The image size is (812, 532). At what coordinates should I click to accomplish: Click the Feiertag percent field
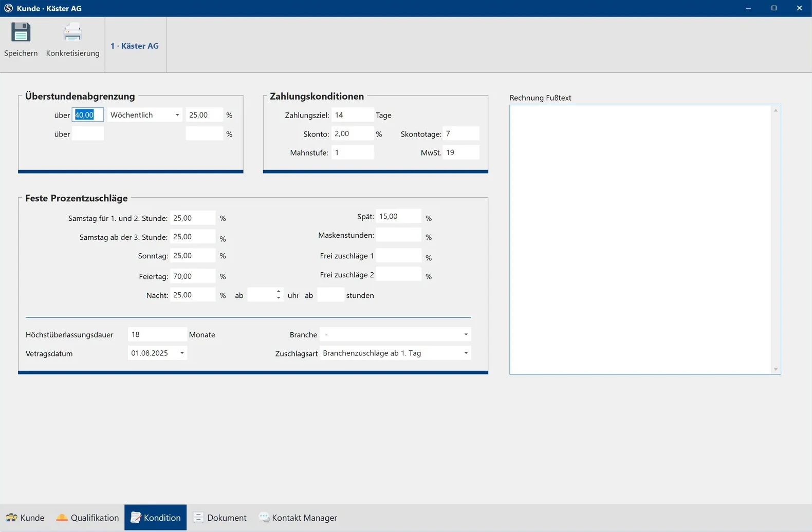(193, 276)
